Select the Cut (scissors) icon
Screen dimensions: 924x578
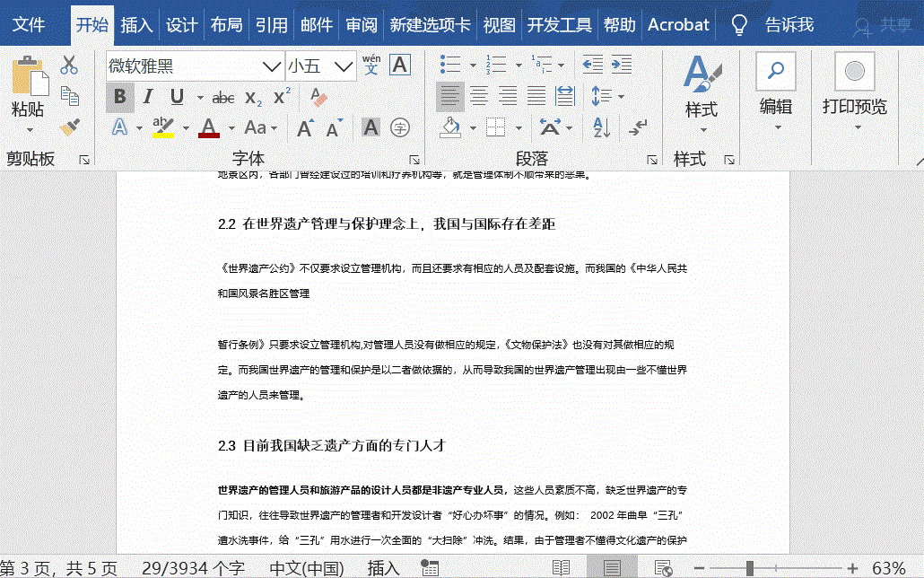pyautogui.click(x=69, y=64)
